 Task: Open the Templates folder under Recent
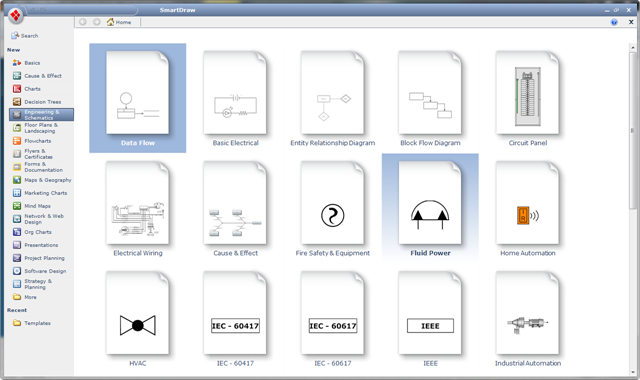31,323
